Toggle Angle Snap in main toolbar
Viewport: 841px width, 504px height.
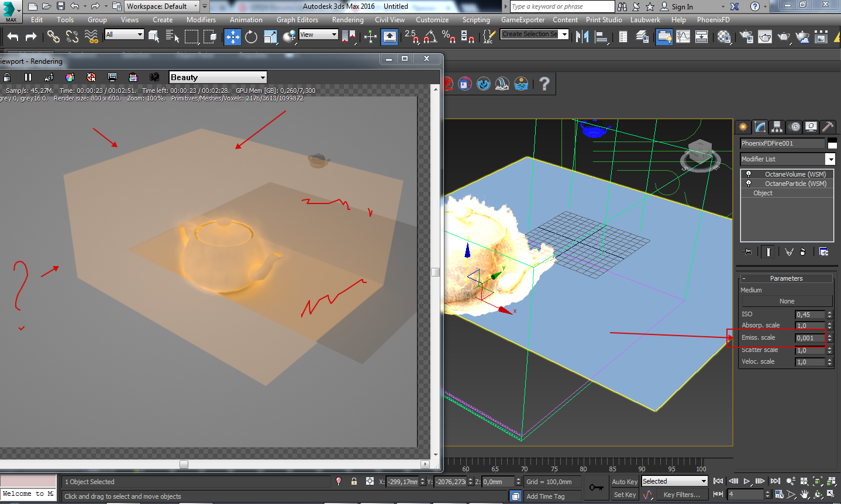tap(430, 37)
